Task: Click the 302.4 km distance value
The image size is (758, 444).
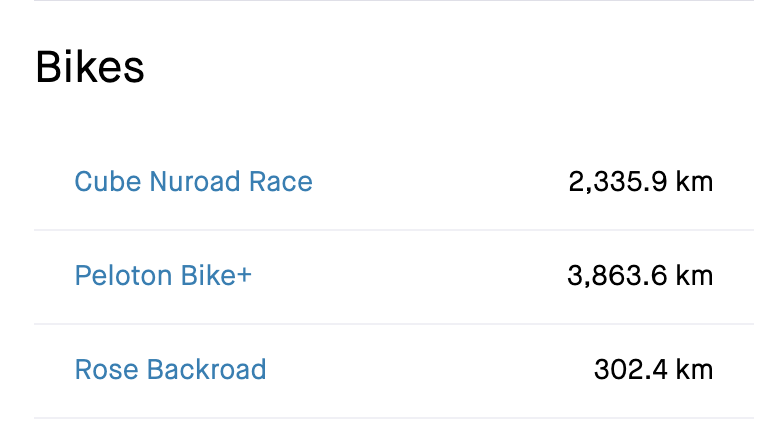Action: [654, 370]
